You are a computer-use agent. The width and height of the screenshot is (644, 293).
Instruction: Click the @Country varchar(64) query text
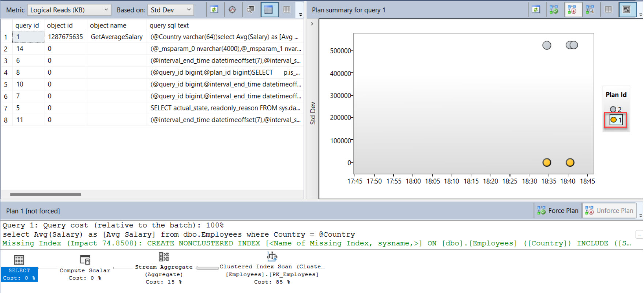(x=225, y=37)
